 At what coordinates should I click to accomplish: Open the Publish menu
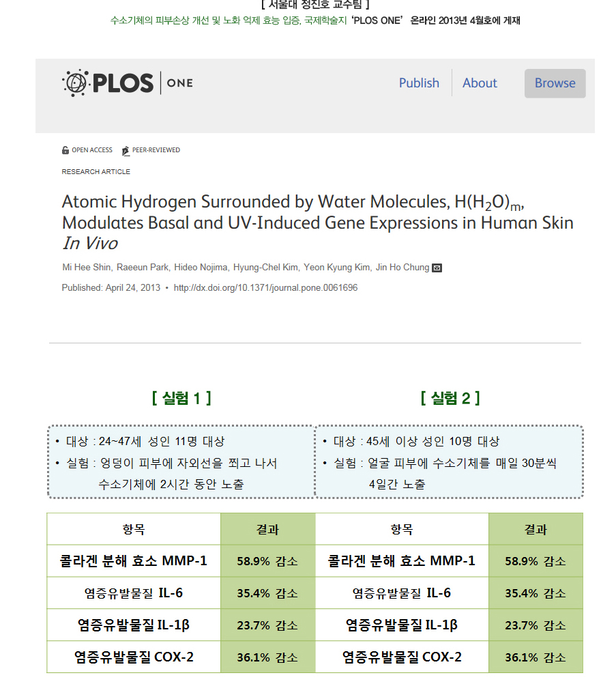coord(419,83)
